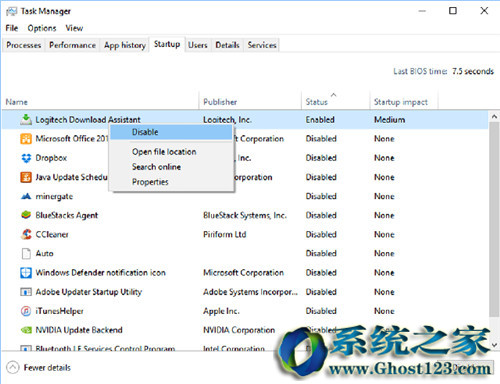Image resolution: width=500 pixels, height=384 pixels.
Task: Open the File menu
Action: (x=12, y=28)
